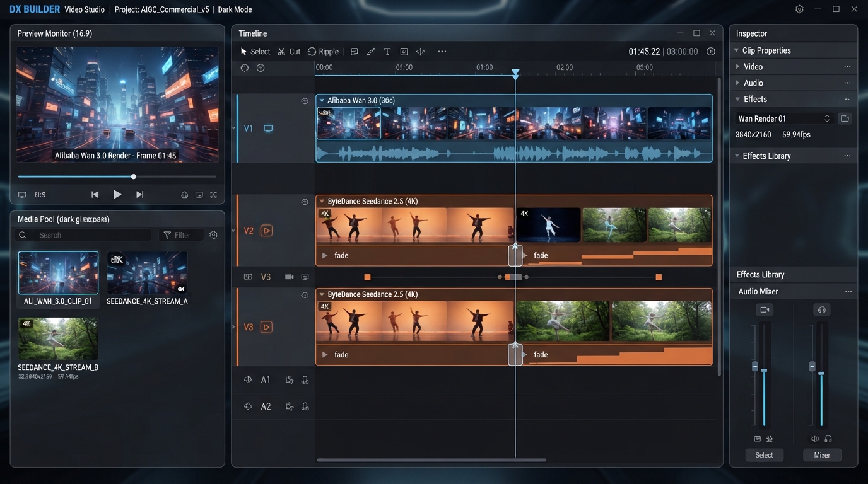Screen dimensions: 868x484
Task: Click the speaker icon below the mixer faders
Action: (x=815, y=439)
